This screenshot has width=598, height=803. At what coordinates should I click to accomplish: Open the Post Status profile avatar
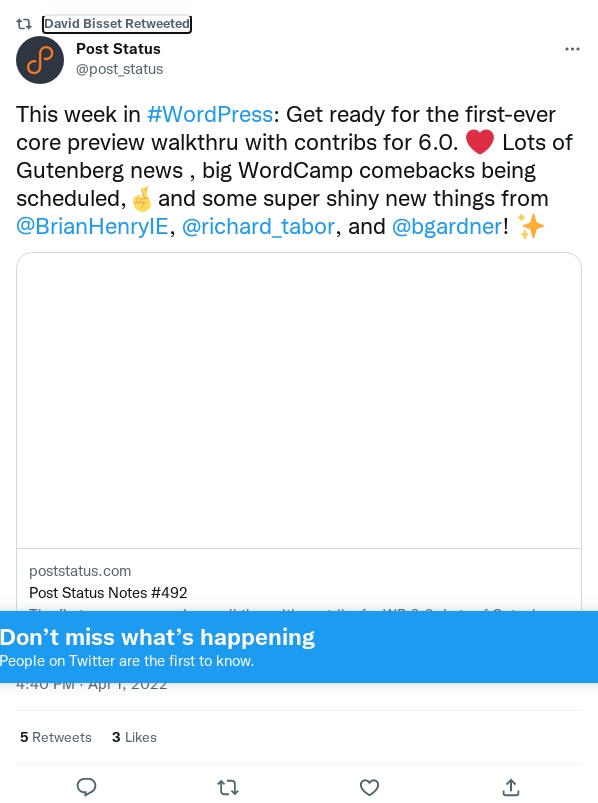(x=40, y=60)
